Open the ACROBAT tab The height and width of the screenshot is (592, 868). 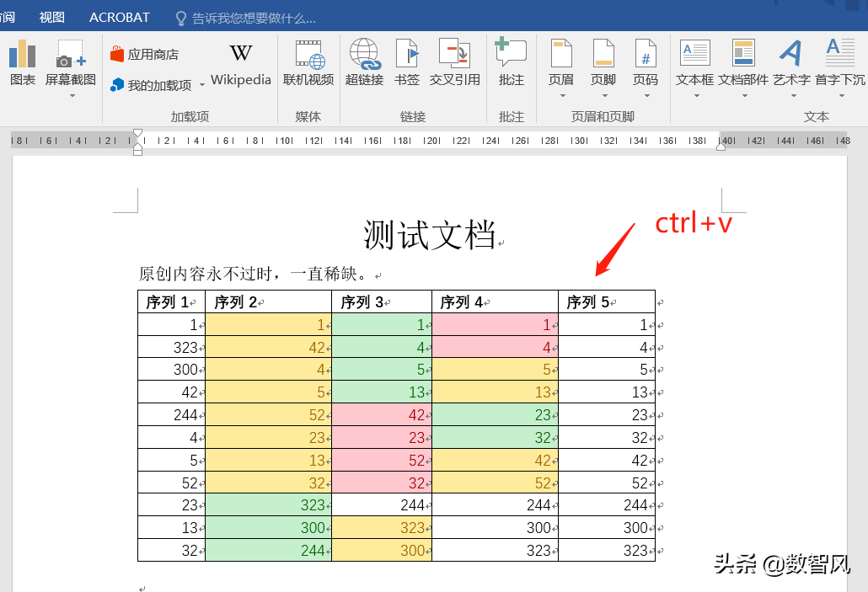tap(119, 17)
